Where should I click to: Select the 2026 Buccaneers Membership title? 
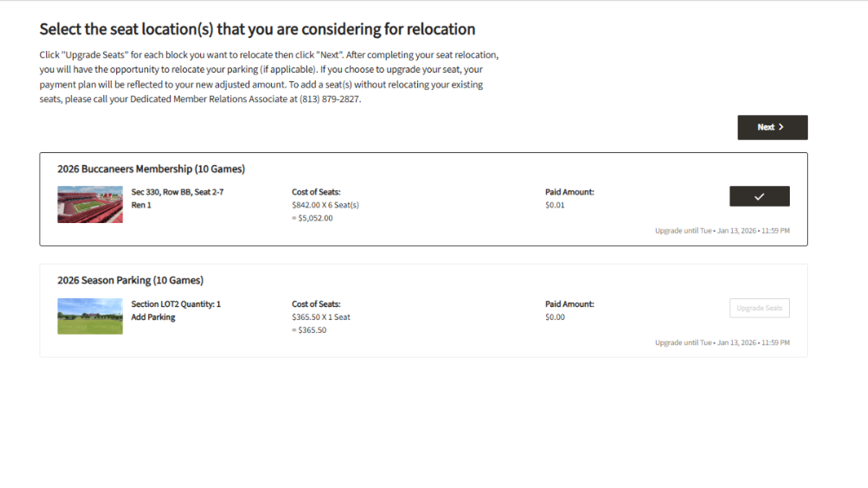pos(151,169)
